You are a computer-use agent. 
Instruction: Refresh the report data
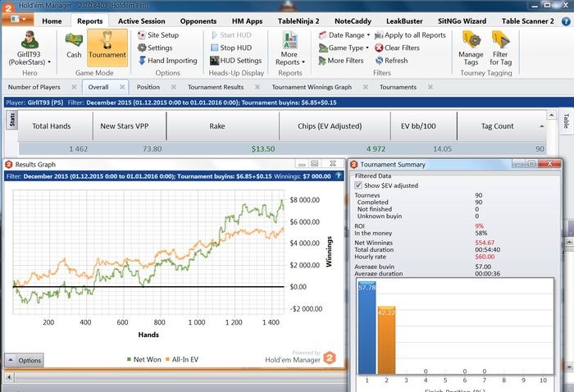pos(391,61)
